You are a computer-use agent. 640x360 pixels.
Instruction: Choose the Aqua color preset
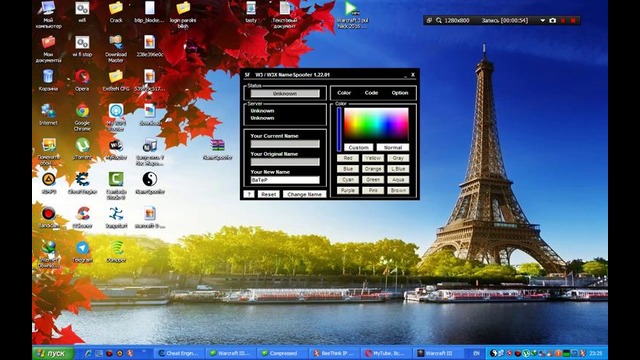[398, 180]
